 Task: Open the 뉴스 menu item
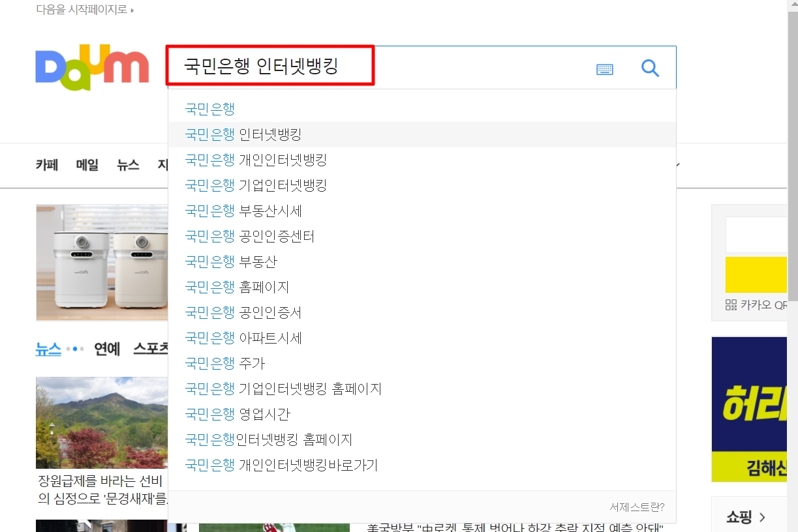coord(128,165)
